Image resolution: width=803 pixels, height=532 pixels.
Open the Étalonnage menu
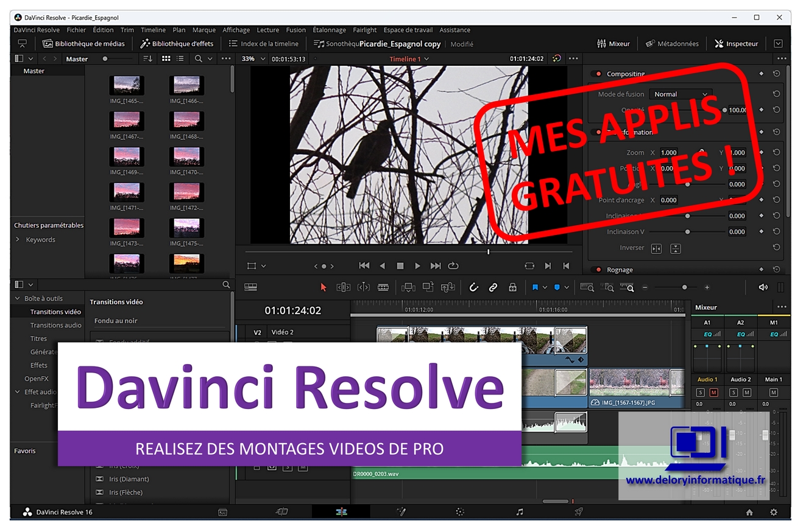pyautogui.click(x=329, y=30)
